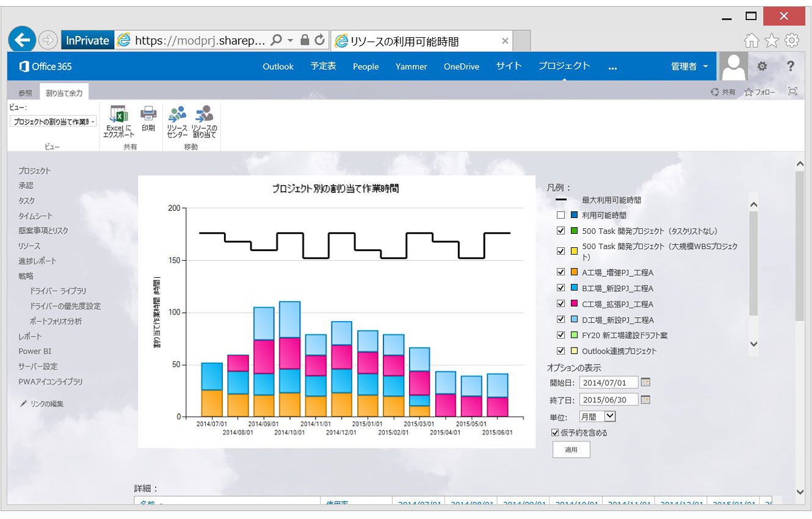Open タイムシート in the left navigation
The image size is (812, 519).
pyautogui.click(x=35, y=216)
